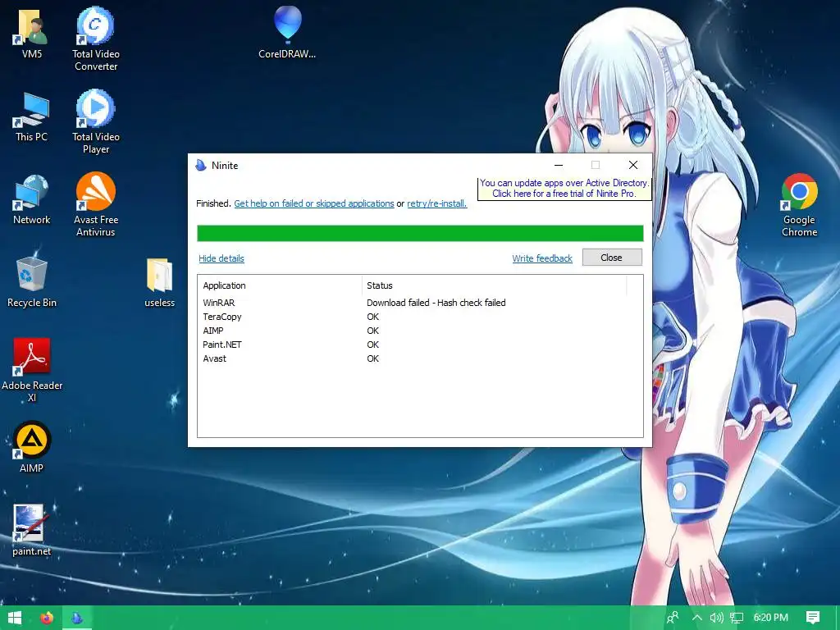Image resolution: width=840 pixels, height=630 pixels.
Task: Click the Windows Start button
Action: pos(15,618)
